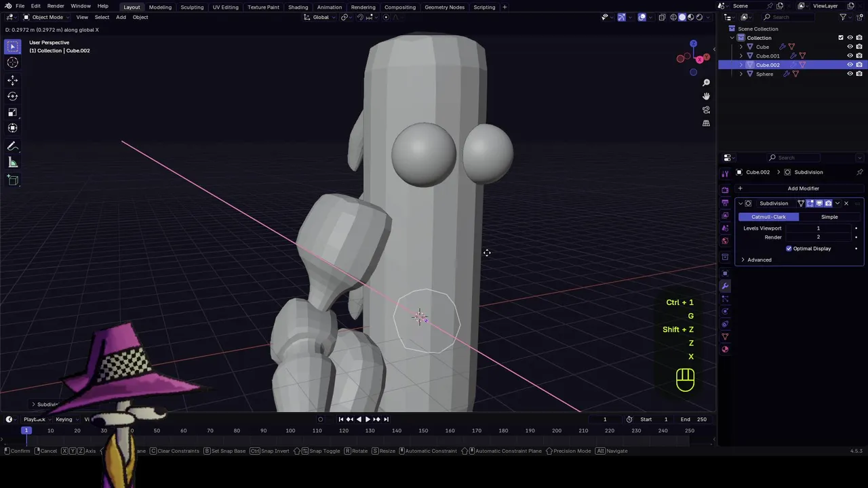Hide Cube in viewport via eye icon
The height and width of the screenshot is (488, 868).
pos(850,47)
